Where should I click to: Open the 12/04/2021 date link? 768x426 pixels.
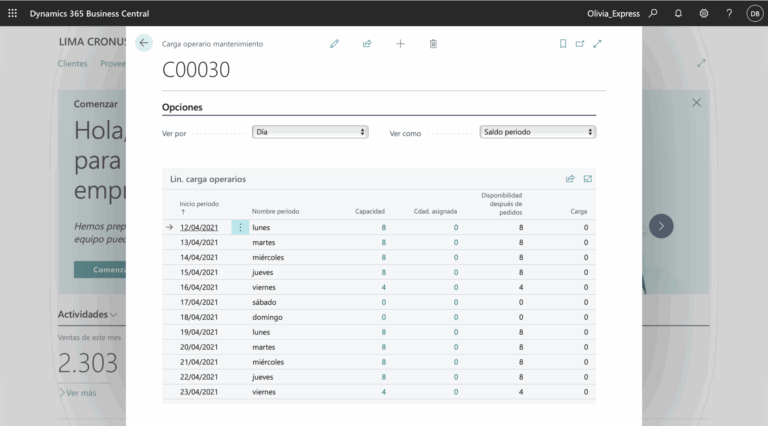point(199,227)
